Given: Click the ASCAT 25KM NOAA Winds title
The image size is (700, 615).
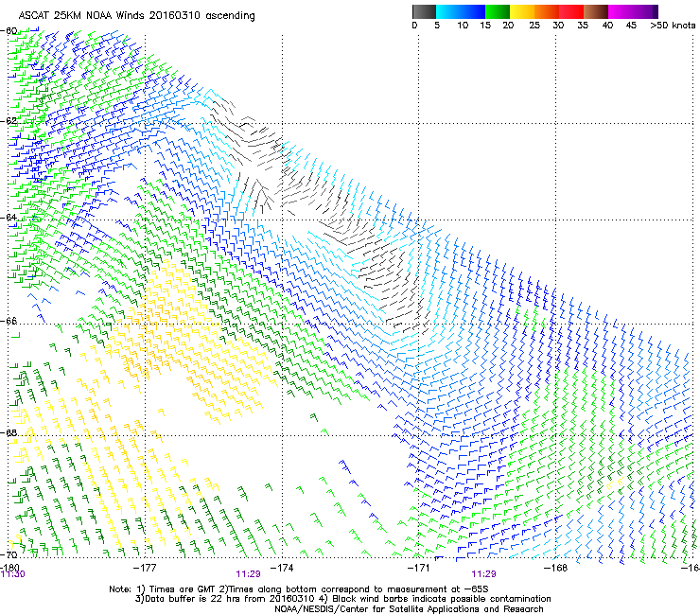Looking at the screenshot, I should 136,16.
